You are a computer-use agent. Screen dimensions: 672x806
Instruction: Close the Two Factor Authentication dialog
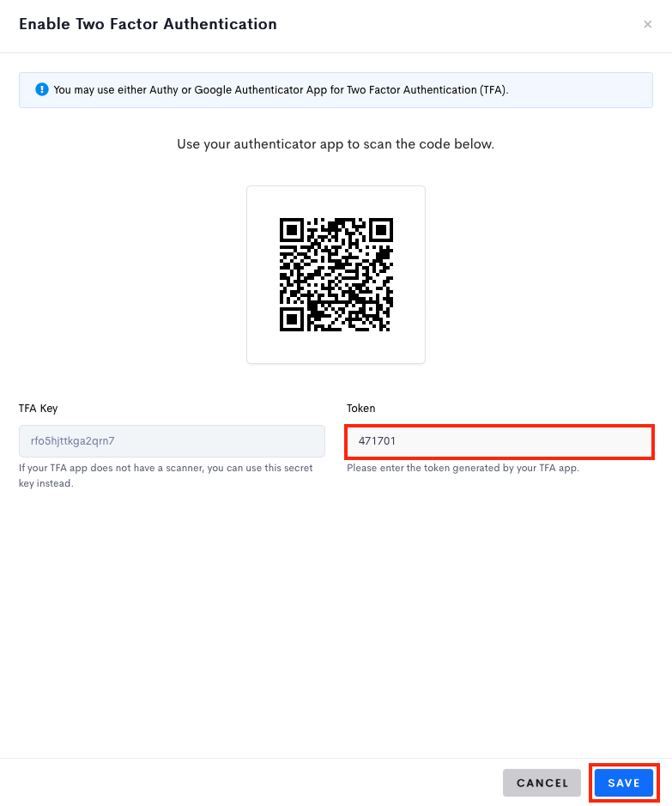point(647,24)
